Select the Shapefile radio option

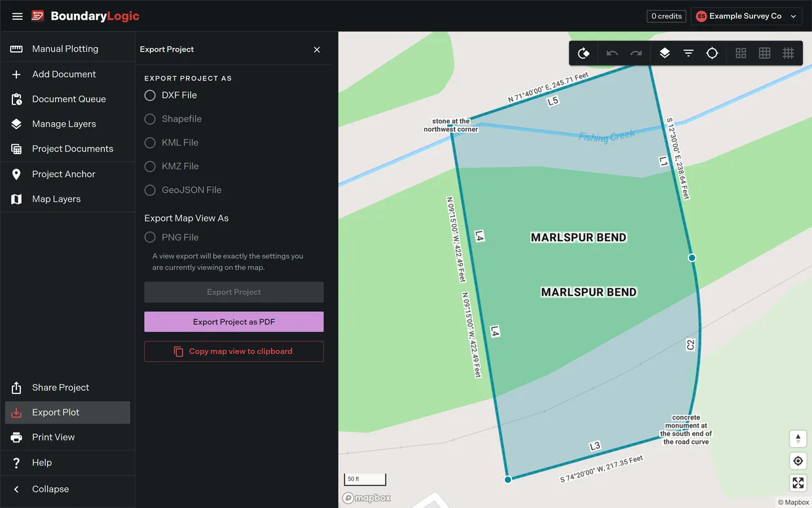150,119
